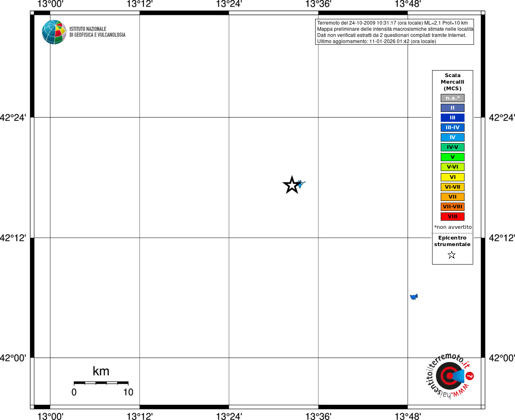Click the 'Scala Mercalli (MCS)' legend title
Screen dimensions: 515x420
[453, 82]
